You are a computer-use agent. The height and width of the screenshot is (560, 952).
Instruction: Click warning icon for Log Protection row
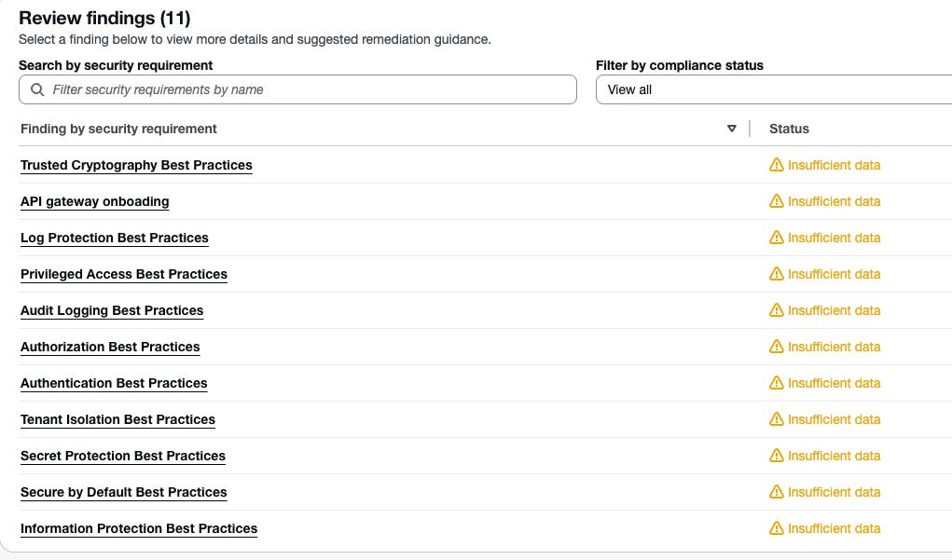point(777,238)
